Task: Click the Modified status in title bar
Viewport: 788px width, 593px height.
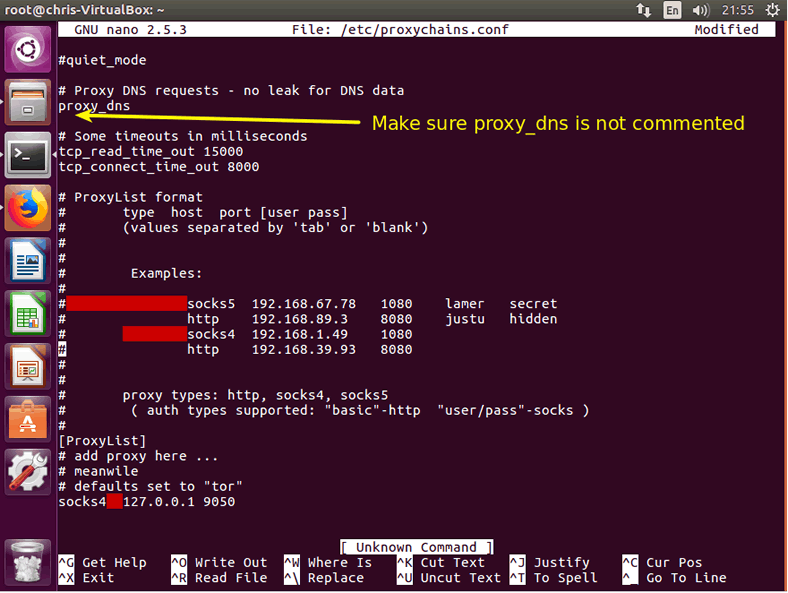Action: 726,30
